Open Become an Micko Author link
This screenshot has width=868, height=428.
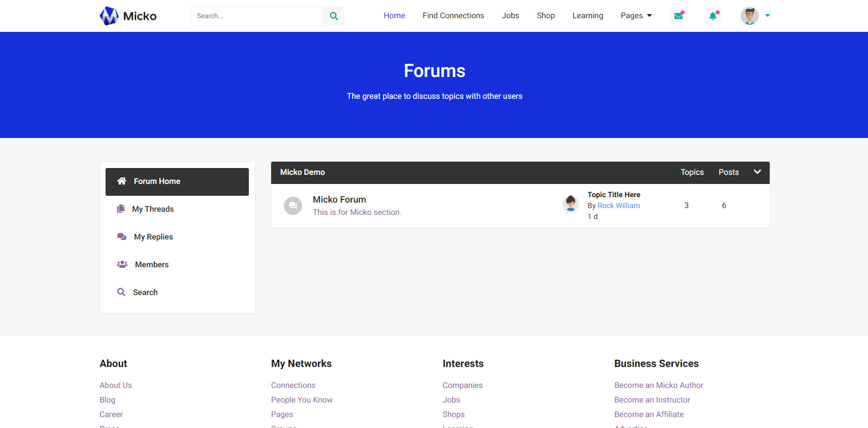click(x=658, y=385)
